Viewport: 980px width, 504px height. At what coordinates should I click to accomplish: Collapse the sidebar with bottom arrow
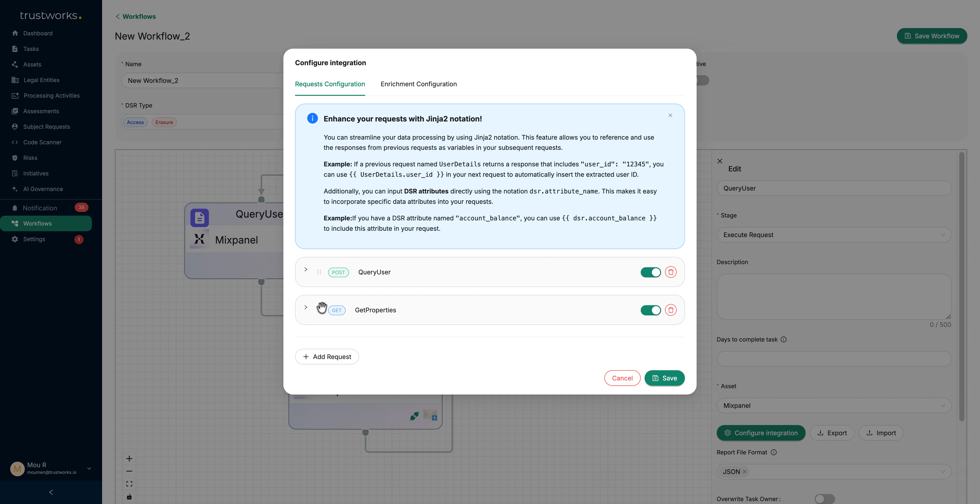[x=51, y=492]
